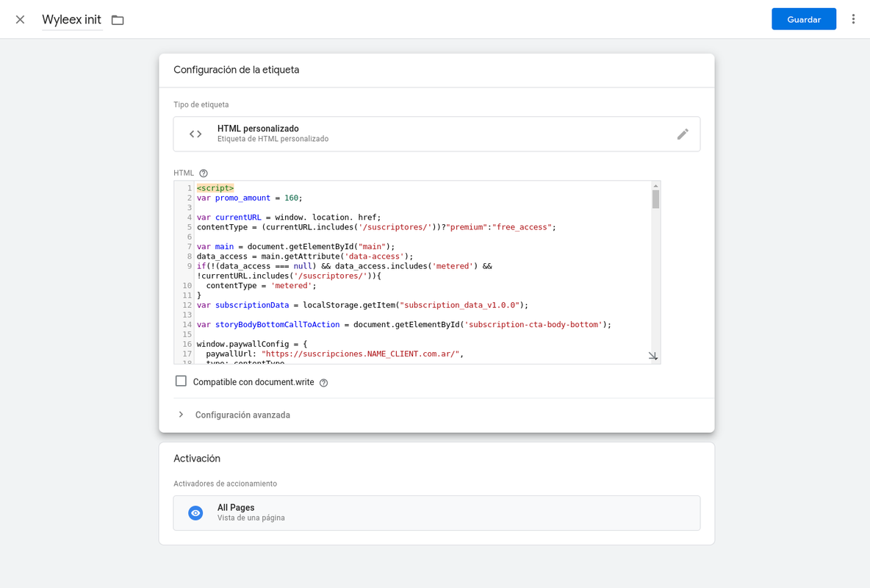Click the code brackets icon for HTML personalizado
This screenshot has width=870, height=588.
[195, 134]
